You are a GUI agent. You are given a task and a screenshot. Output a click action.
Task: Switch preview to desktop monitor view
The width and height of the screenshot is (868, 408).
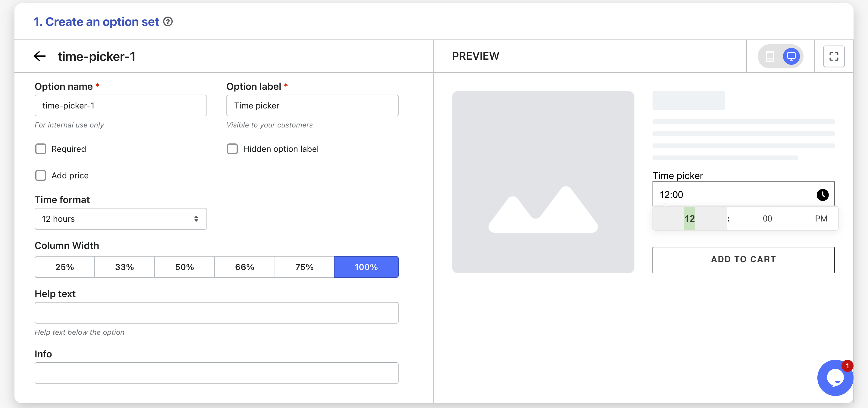(791, 56)
